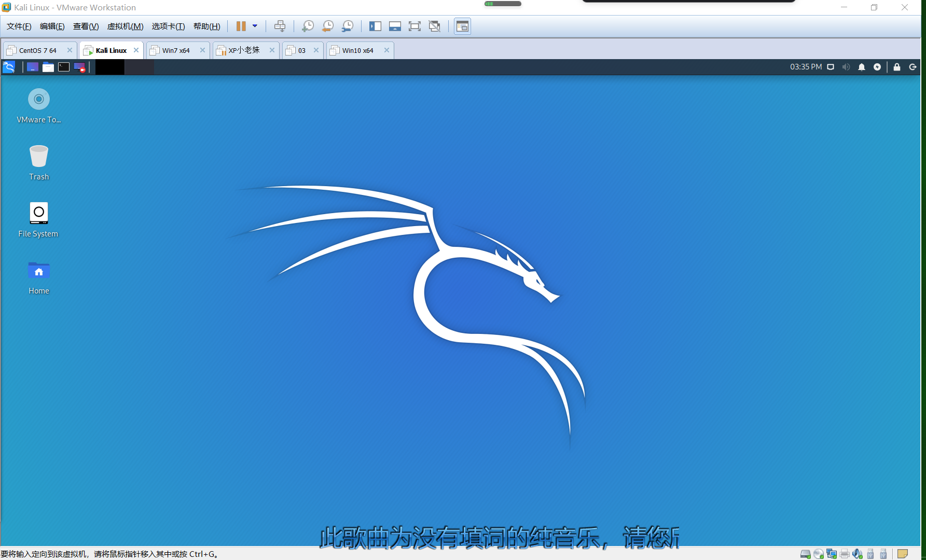Open the power options dropdown arrow
The height and width of the screenshot is (560, 926).
pos(255,26)
